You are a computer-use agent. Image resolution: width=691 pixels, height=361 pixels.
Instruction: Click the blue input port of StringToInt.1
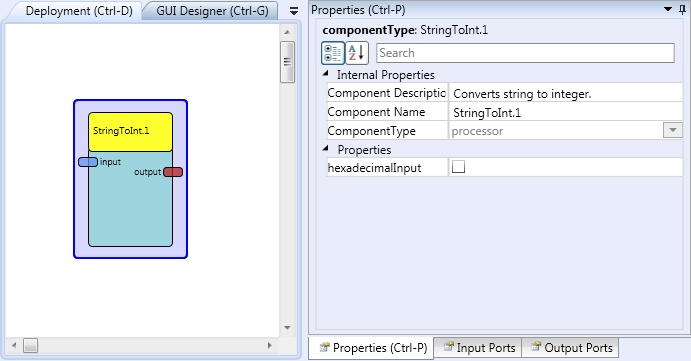88,162
